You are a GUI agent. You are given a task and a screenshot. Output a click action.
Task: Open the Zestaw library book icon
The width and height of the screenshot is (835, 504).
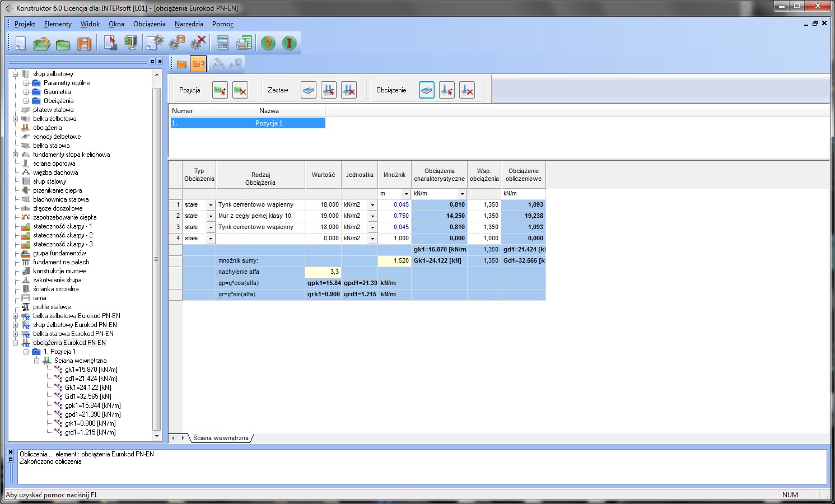click(309, 90)
